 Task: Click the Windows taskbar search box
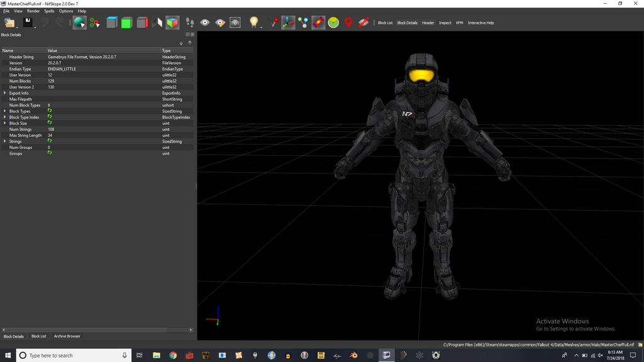point(74,356)
